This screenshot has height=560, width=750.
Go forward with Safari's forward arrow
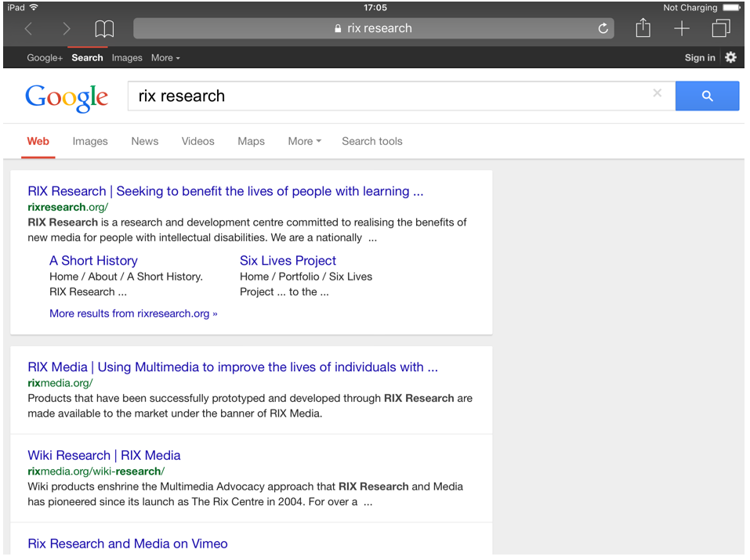67,29
